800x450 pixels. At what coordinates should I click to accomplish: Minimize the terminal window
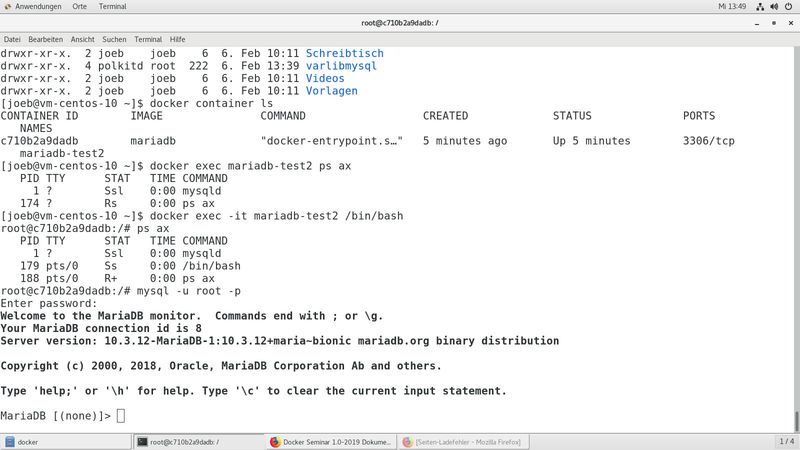757,22
